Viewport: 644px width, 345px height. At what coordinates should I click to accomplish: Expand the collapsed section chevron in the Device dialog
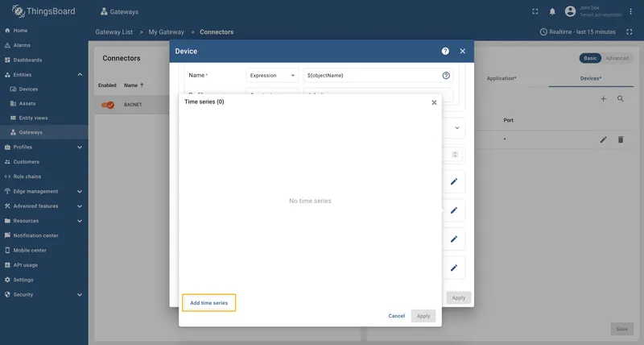coord(457,128)
